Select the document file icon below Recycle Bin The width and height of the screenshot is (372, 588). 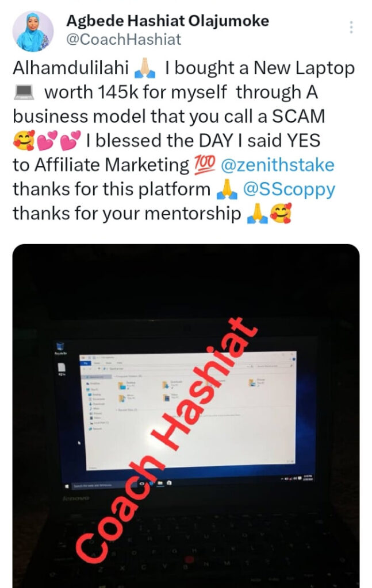[62, 369]
